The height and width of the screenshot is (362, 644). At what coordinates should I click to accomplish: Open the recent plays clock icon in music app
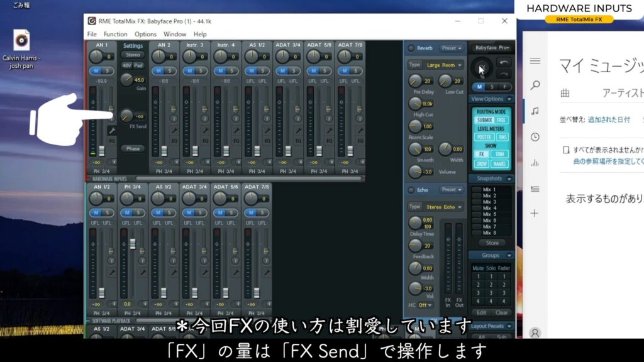click(535, 137)
